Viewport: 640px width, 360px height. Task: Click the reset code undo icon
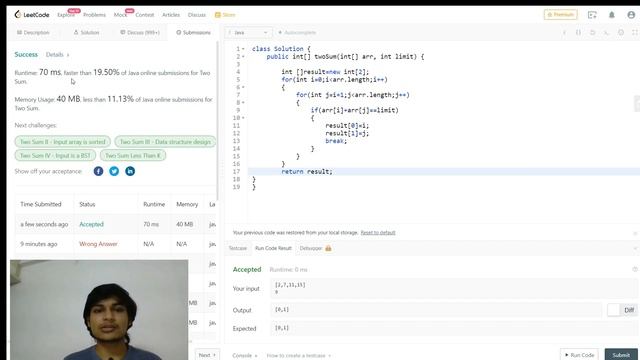593,32
